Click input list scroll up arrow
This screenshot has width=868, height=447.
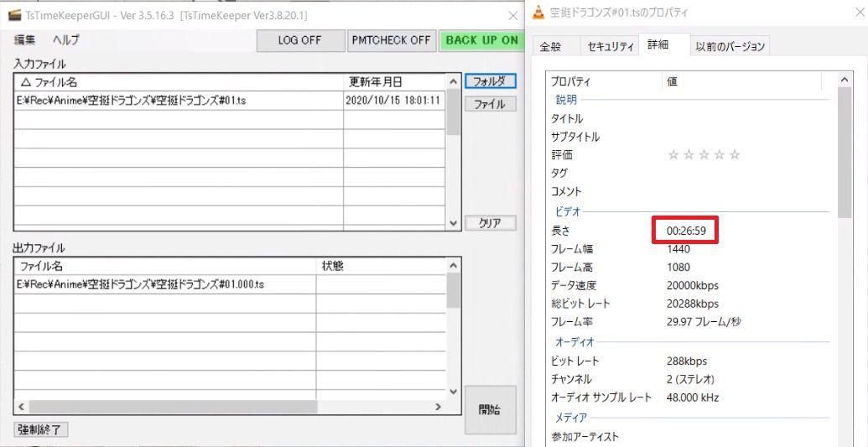[x=454, y=82]
